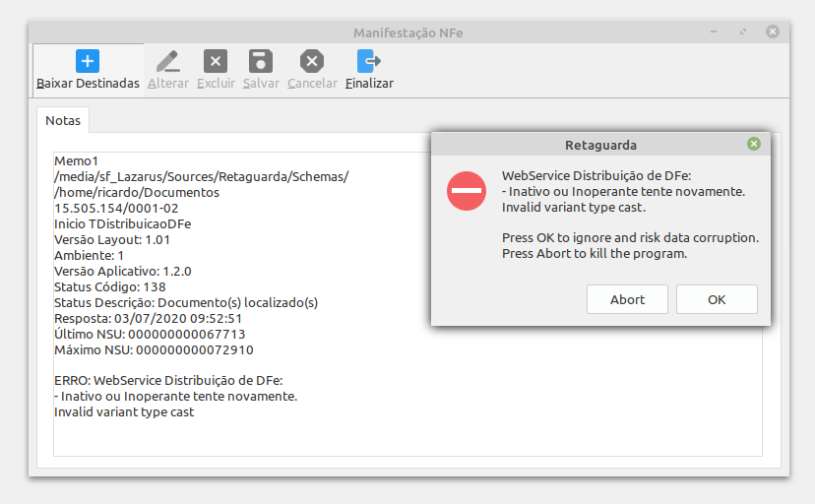Click the Abort button
815x504 pixels.
[x=627, y=299]
